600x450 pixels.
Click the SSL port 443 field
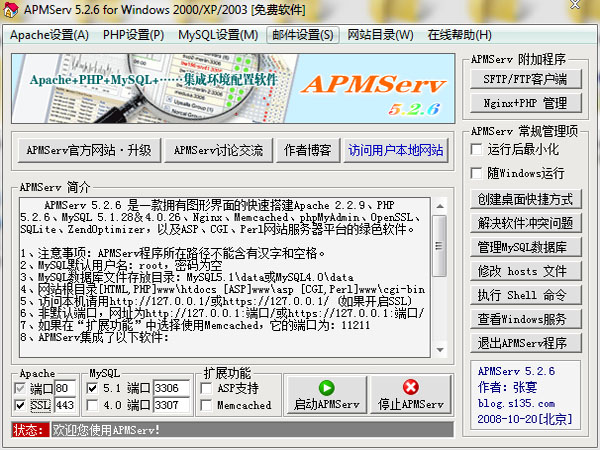(x=65, y=405)
